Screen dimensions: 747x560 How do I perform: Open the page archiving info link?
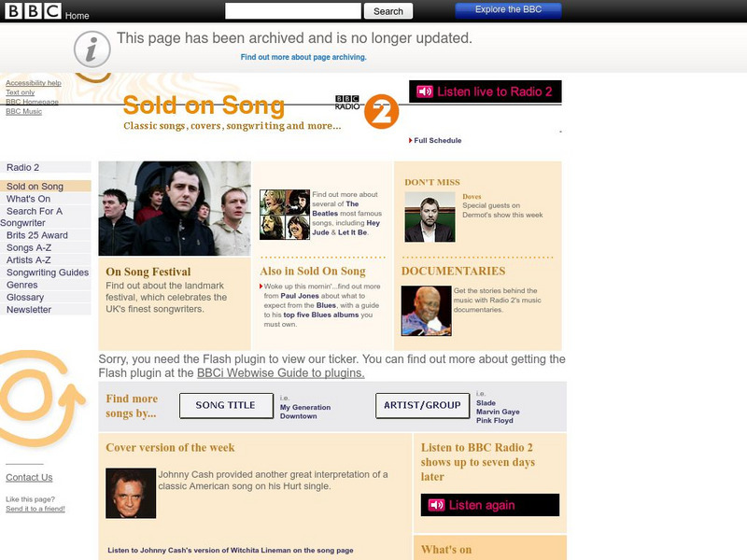[303, 57]
